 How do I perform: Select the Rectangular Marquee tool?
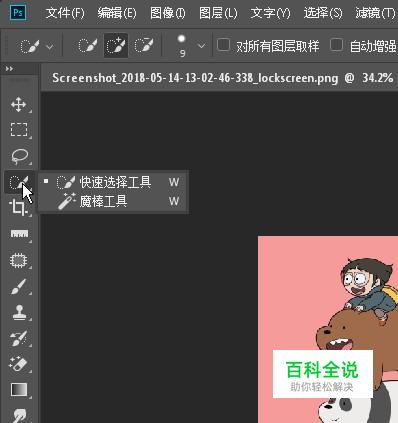(19, 129)
